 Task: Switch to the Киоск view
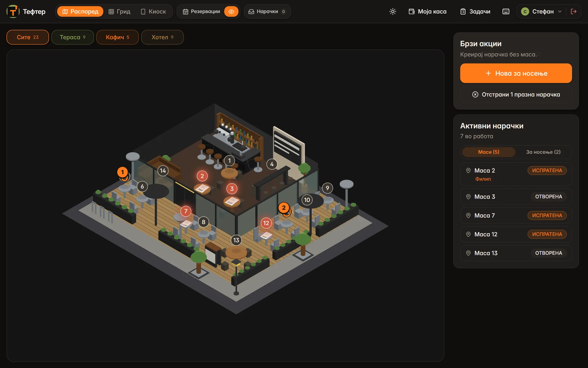click(x=153, y=11)
